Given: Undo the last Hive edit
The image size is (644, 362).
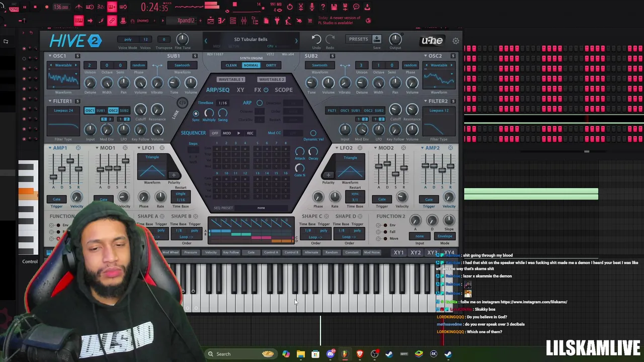Looking at the screenshot, I should tap(316, 39).
